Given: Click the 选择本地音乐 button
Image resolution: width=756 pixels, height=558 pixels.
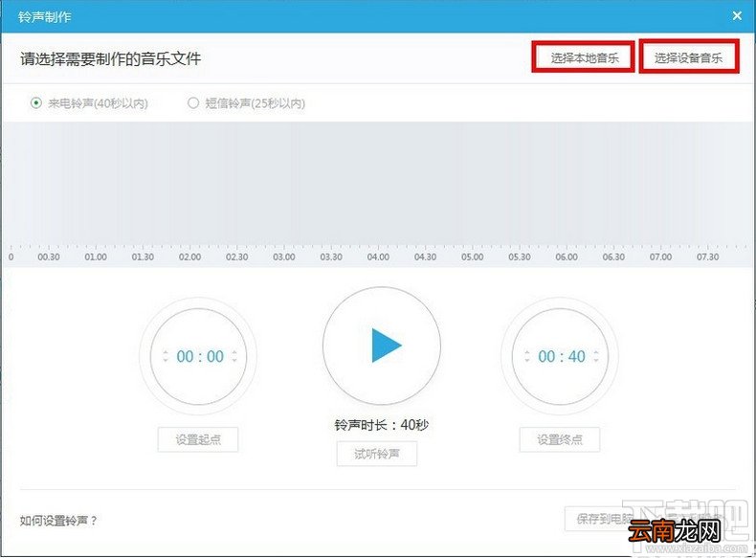Looking at the screenshot, I should coord(584,57).
